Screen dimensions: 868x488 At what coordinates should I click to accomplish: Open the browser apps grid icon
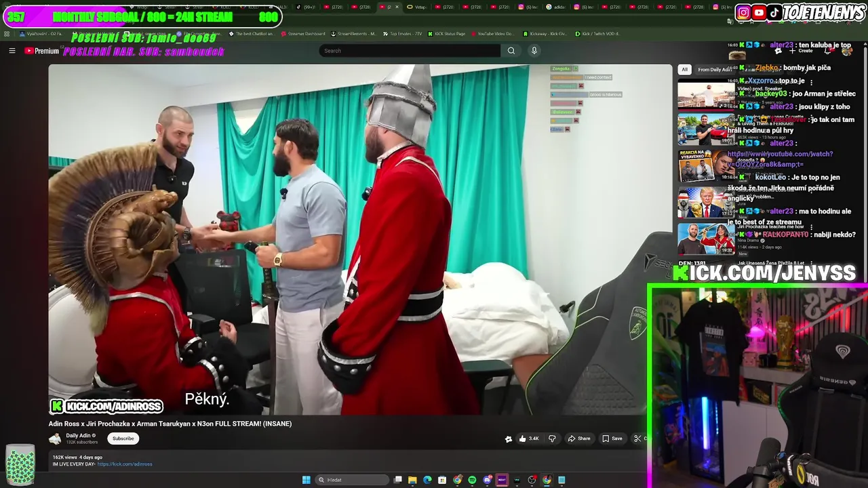7,33
